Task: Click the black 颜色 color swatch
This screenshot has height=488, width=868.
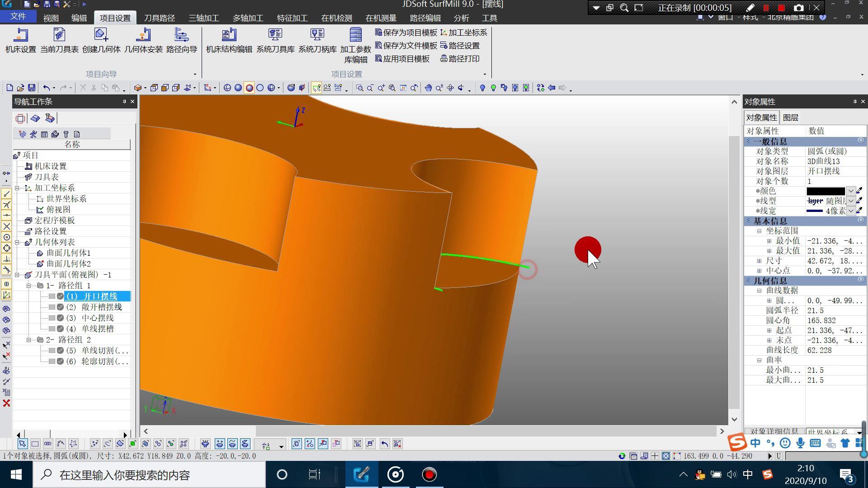Action: coord(826,191)
